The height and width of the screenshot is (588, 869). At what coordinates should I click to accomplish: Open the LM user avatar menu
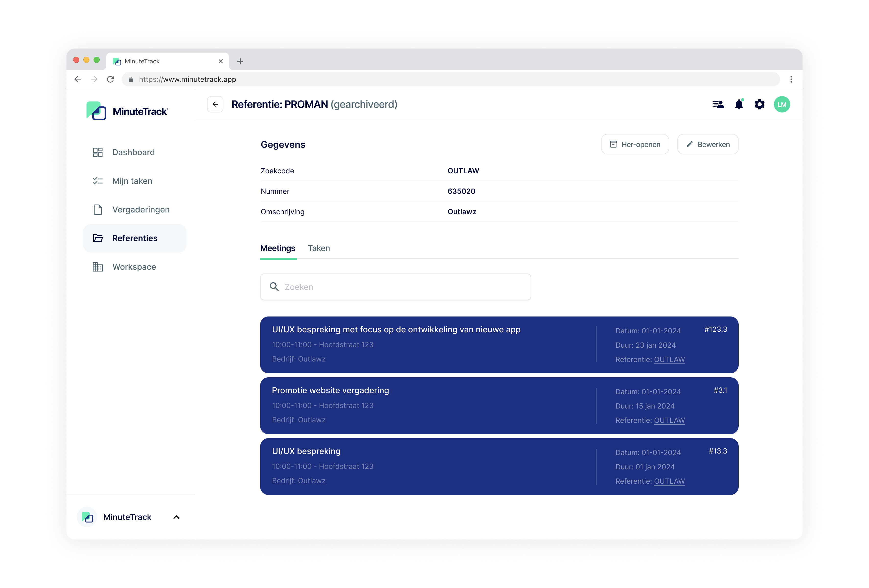point(782,104)
